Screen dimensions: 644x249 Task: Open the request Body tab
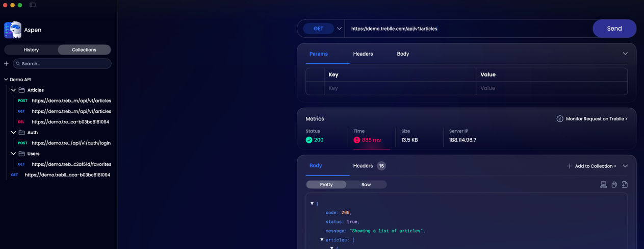(403, 54)
